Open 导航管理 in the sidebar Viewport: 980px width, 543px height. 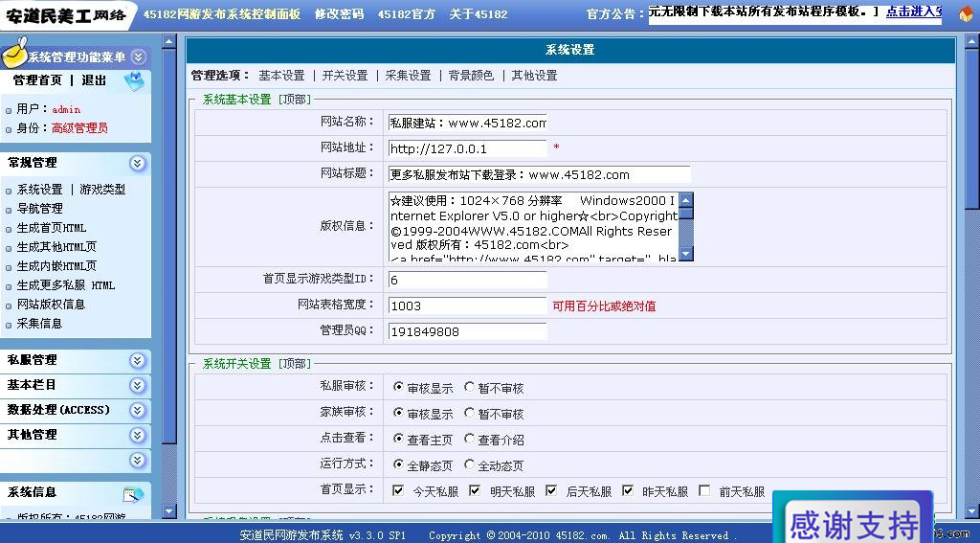click(x=40, y=209)
